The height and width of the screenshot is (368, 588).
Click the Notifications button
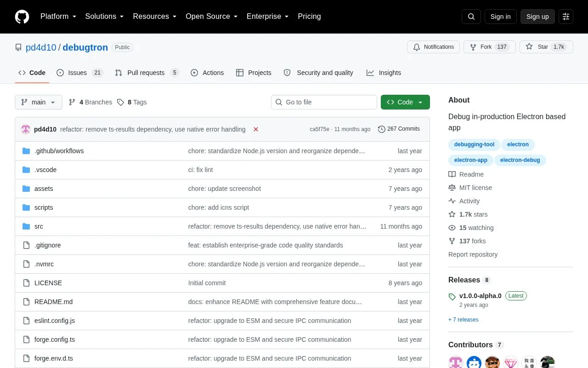(433, 47)
